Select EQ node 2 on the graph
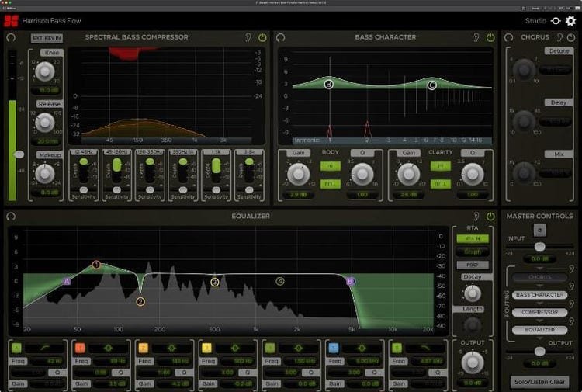This screenshot has height=392, width=582. [140, 301]
